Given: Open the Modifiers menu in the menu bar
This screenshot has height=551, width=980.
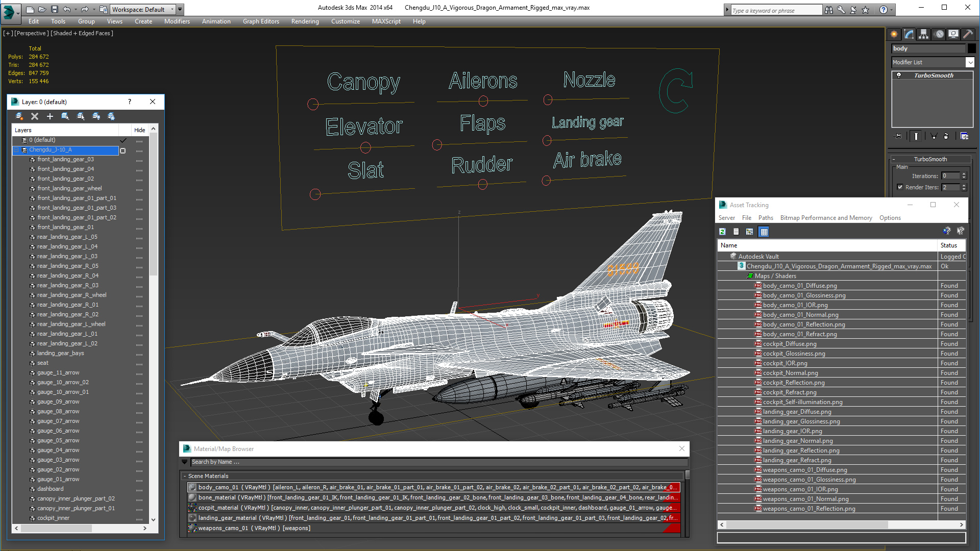Looking at the screenshot, I should click(x=176, y=21).
